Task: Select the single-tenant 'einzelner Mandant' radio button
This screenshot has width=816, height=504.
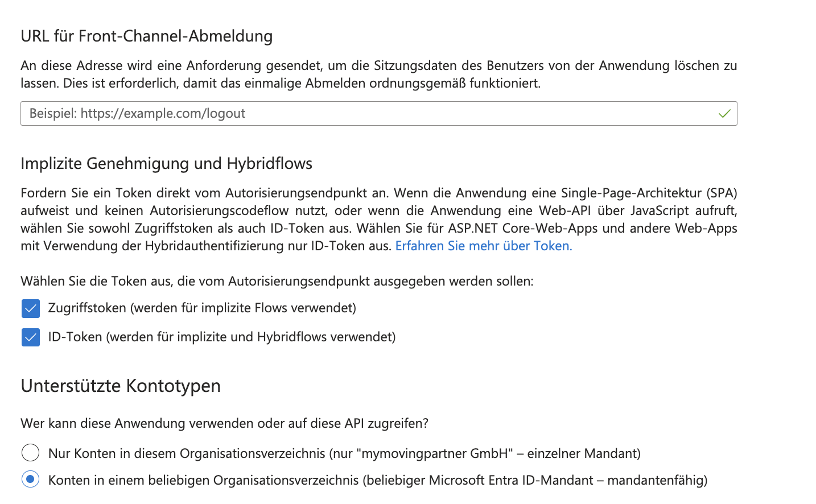Action: coord(30,453)
